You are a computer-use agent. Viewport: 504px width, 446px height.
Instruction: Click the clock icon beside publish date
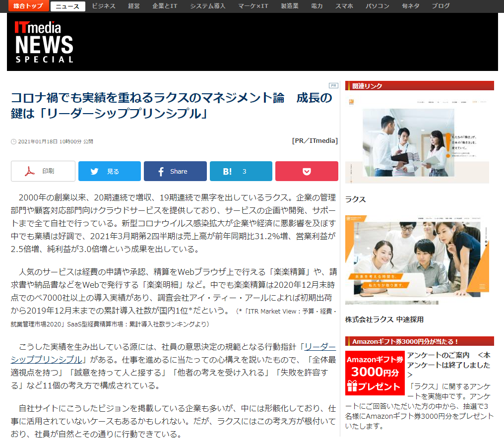click(13, 141)
